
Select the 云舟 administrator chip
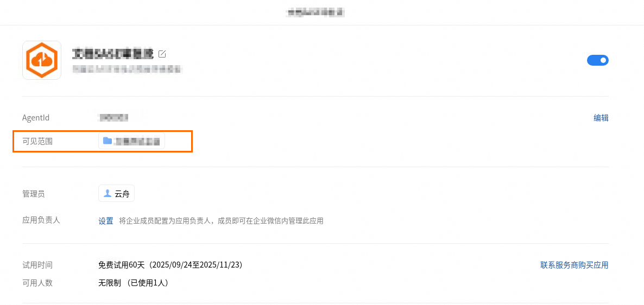(x=117, y=193)
